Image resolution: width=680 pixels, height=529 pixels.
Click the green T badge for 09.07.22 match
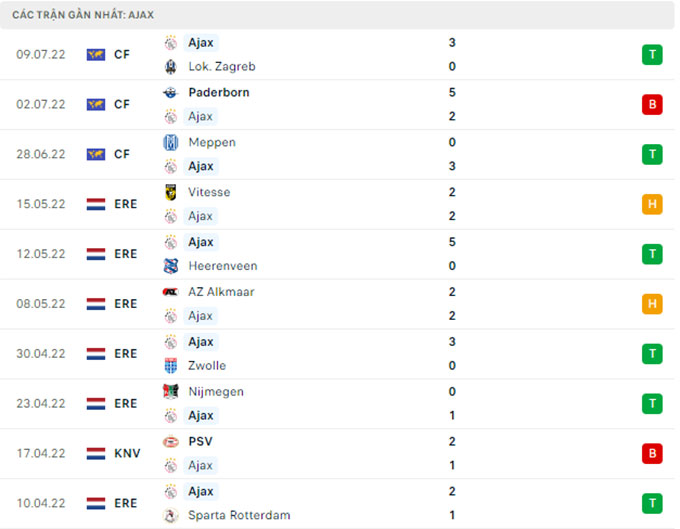[652, 54]
